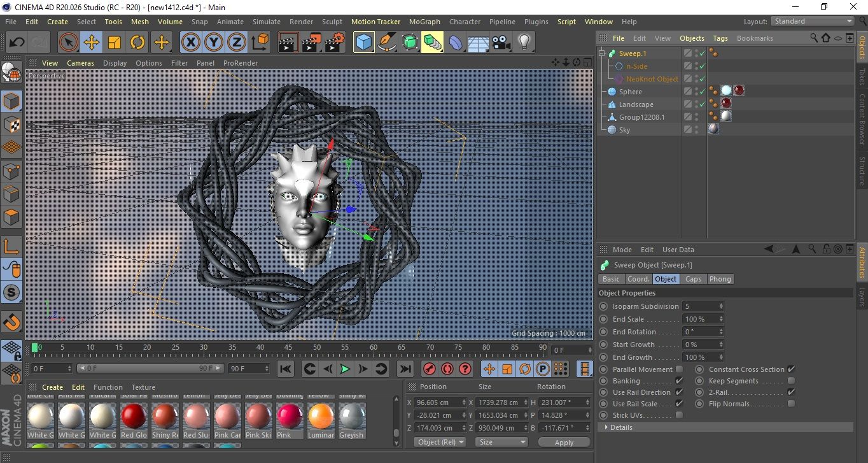Open the Object (Rel) coordinate dropdown
The height and width of the screenshot is (463, 868).
click(x=440, y=442)
